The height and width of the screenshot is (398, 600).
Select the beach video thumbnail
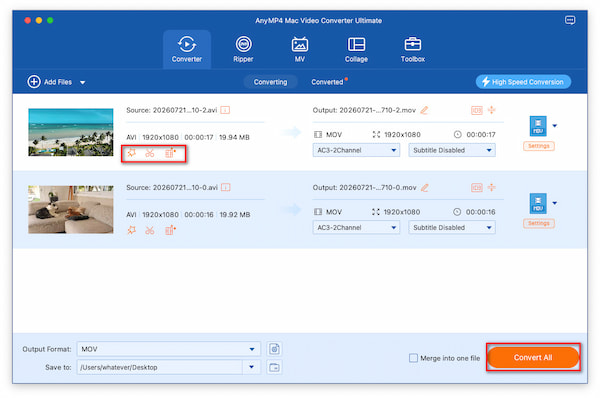click(71, 132)
